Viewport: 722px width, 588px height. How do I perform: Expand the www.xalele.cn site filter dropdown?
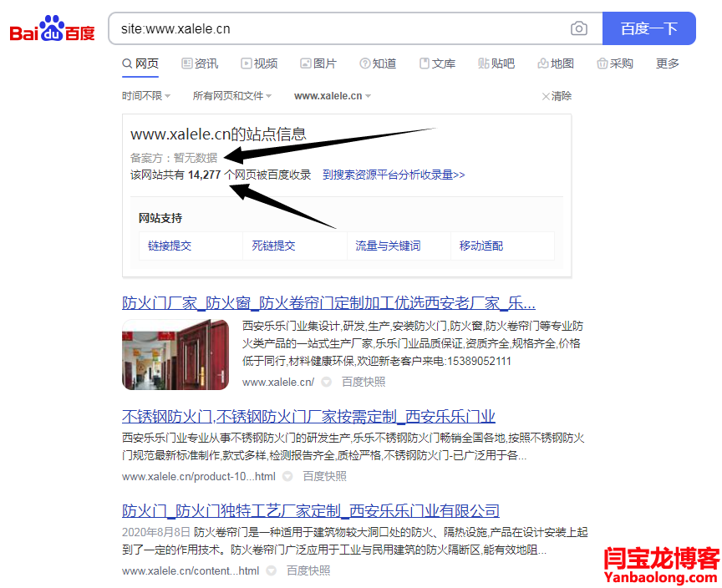(333, 96)
